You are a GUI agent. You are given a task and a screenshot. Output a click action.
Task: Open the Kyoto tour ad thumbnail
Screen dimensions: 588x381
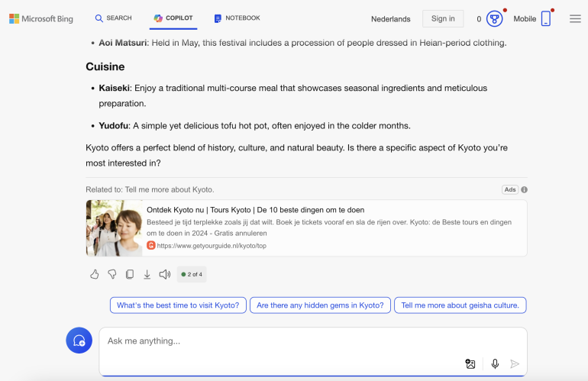coord(115,228)
